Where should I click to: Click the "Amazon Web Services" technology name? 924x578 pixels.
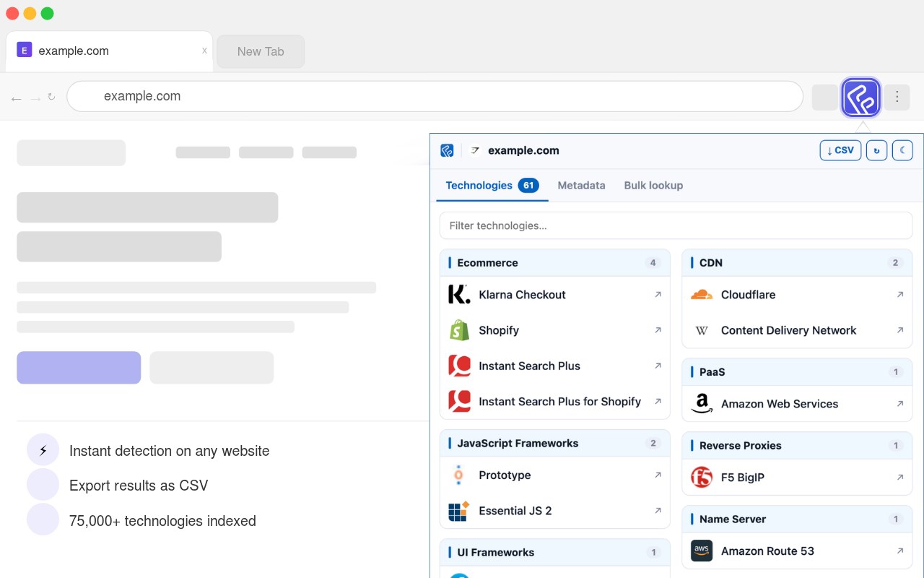coord(780,404)
